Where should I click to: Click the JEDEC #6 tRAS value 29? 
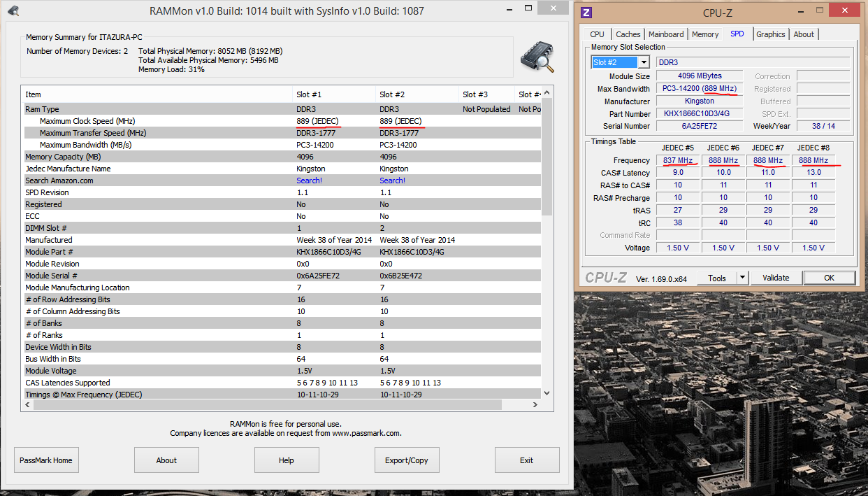723,210
